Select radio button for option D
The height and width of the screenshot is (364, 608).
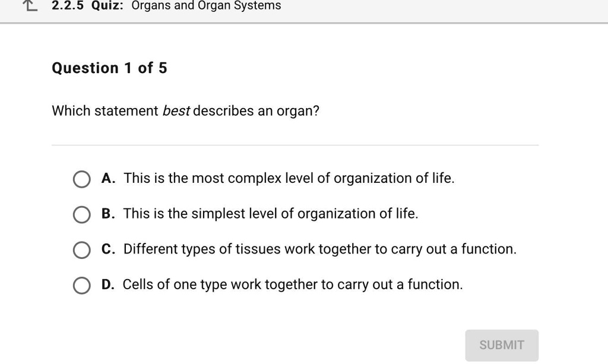[x=81, y=286]
